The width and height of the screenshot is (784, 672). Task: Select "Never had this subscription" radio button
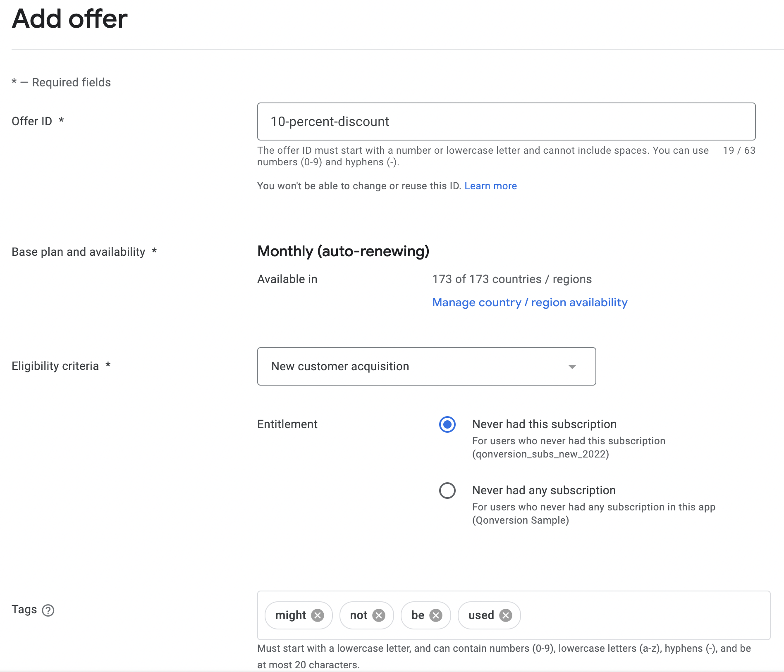tap(447, 424)
